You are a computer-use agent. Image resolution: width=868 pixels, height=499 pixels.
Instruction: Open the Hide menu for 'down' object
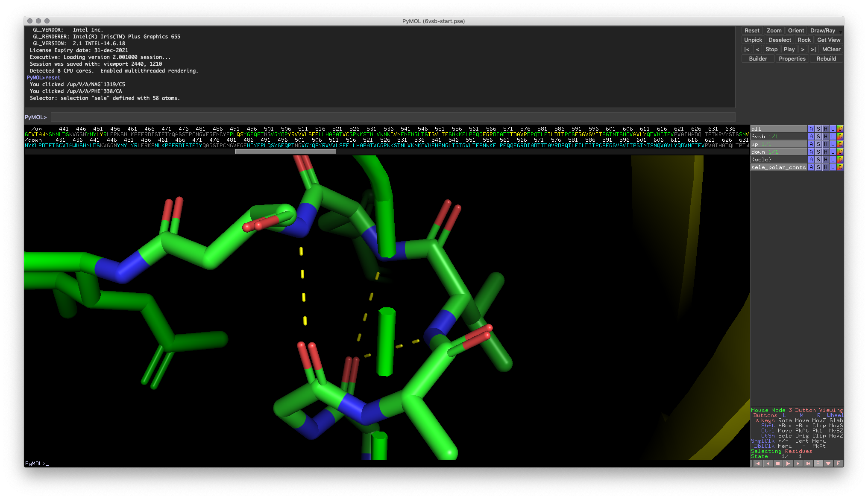tap(825, 152)
